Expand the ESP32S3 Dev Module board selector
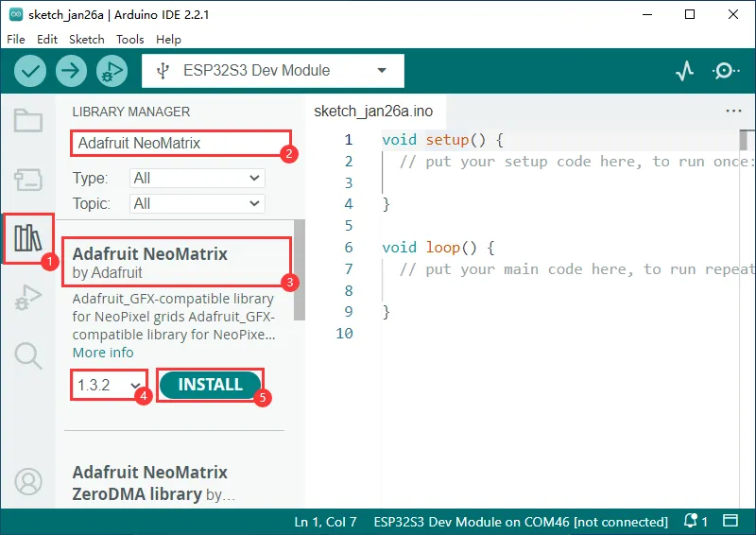 coord(273,71)
